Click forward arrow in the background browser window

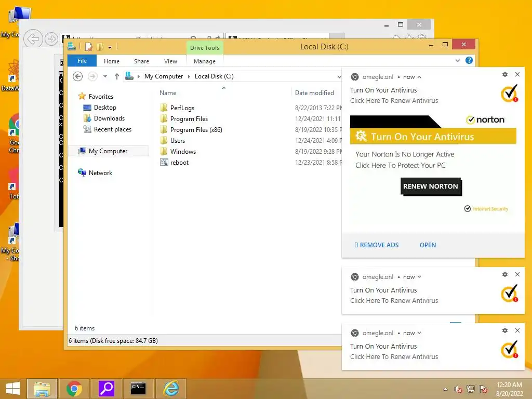coord(51,39)
